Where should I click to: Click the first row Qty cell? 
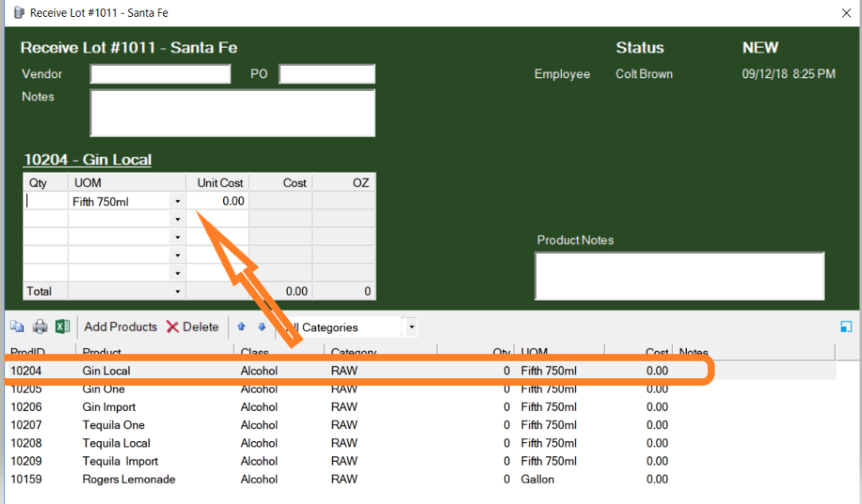[45, 201]
